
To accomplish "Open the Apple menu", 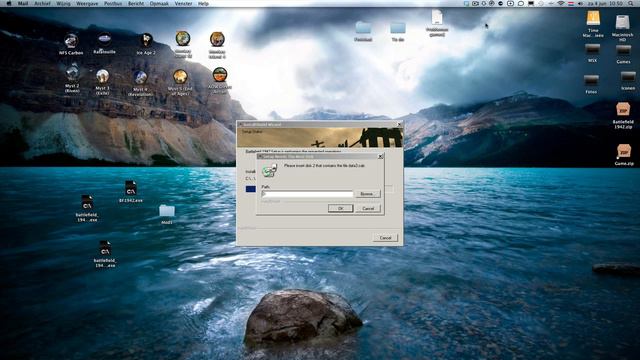I will [x=9, y=3].
